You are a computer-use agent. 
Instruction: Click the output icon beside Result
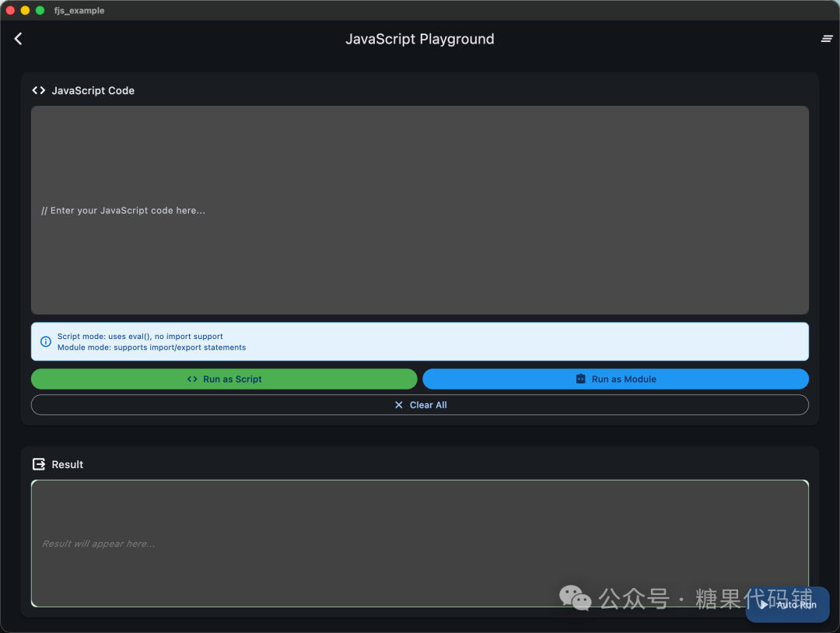pyautogui.click(x=39, y=463)
